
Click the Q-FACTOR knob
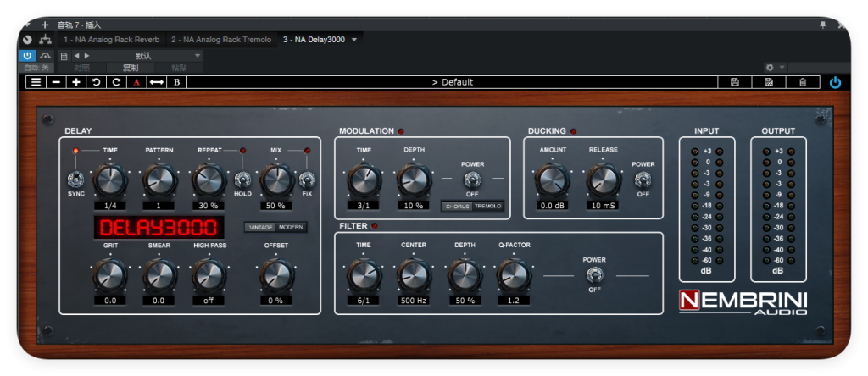513,275
